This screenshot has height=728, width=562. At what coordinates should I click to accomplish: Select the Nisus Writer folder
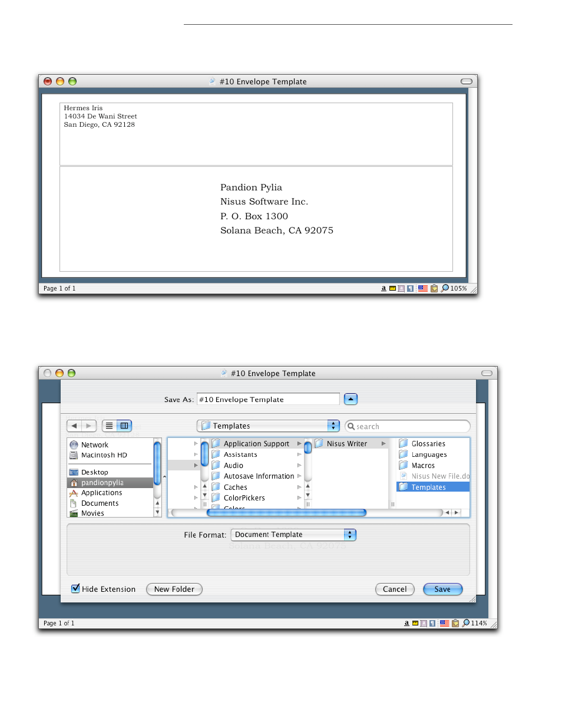pos(351,443)
